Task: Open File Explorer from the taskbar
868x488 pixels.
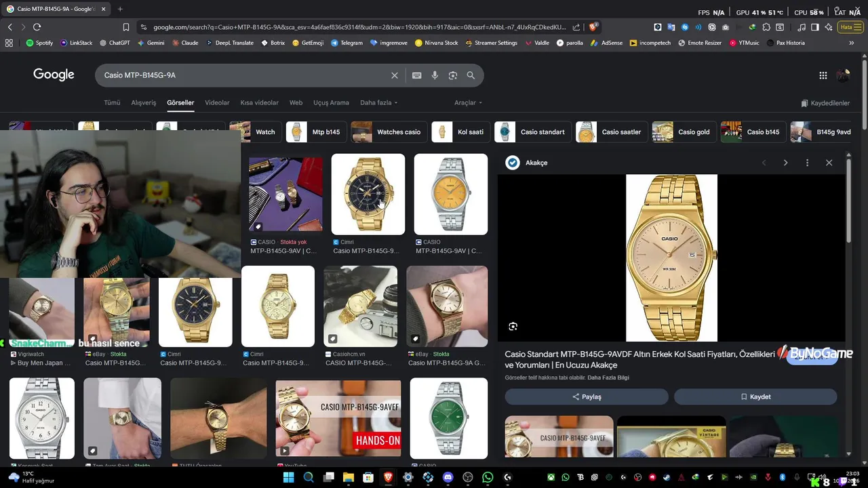Action: (349, 478)
